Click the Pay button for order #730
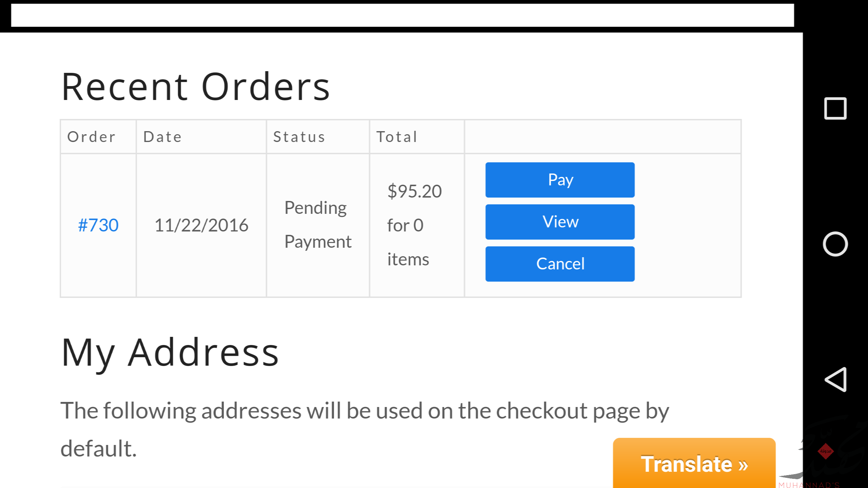 (560, 180)
